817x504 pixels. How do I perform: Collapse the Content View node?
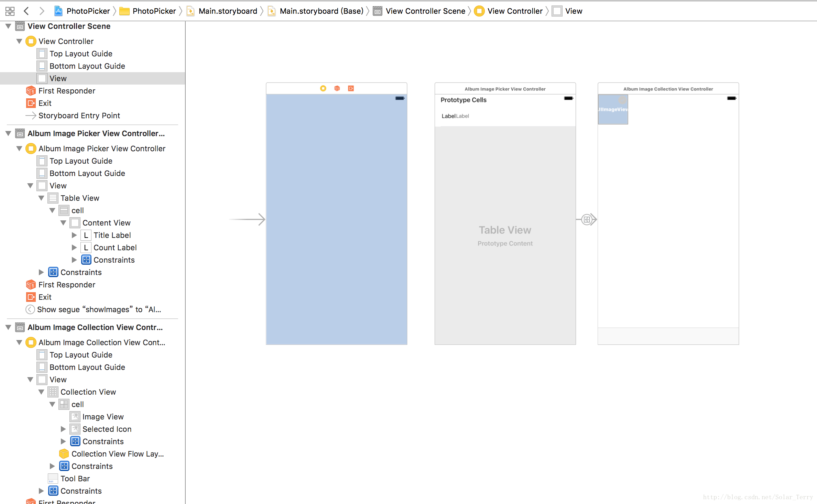(64, 223)
